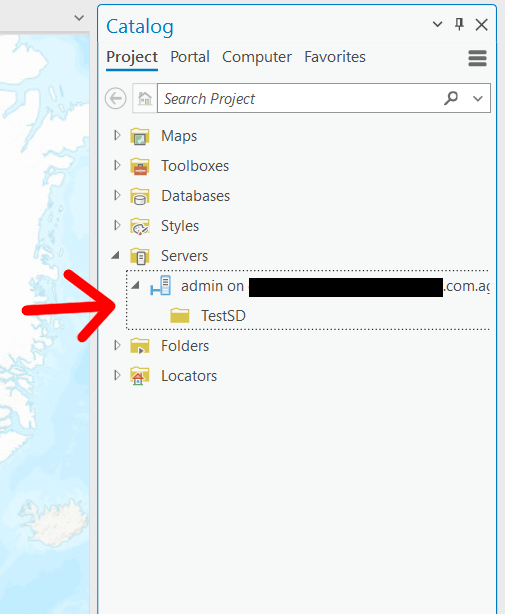This screenshot has height=614, width=505.
Task: Click the Databases folder icon
Action: pos(140,196)
